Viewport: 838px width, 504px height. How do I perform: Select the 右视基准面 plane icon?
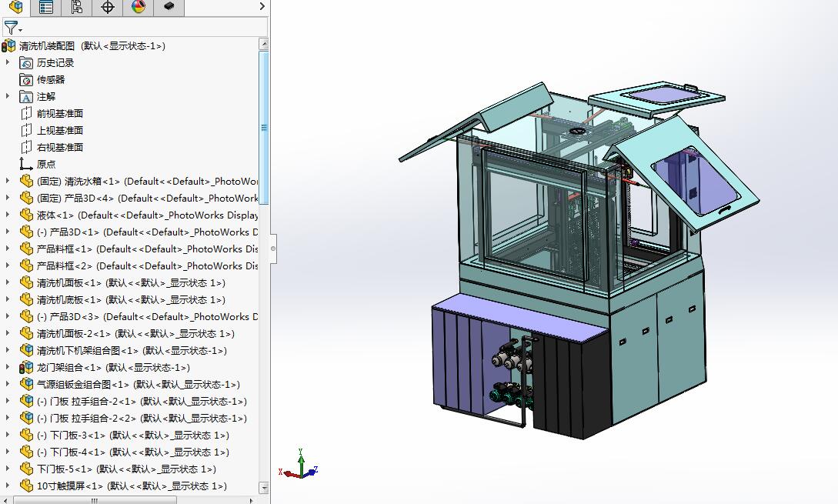(26, 148)
